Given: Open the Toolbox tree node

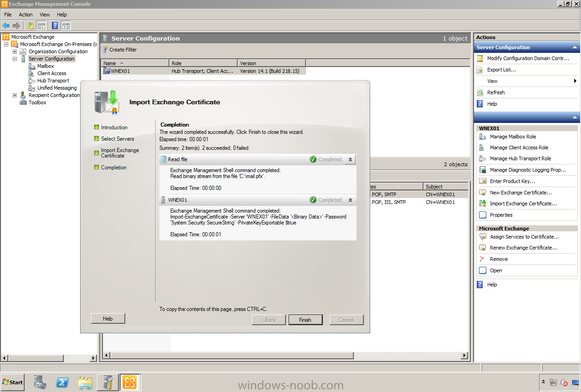Looking at the screenshot, I should [x=37, y=102].
